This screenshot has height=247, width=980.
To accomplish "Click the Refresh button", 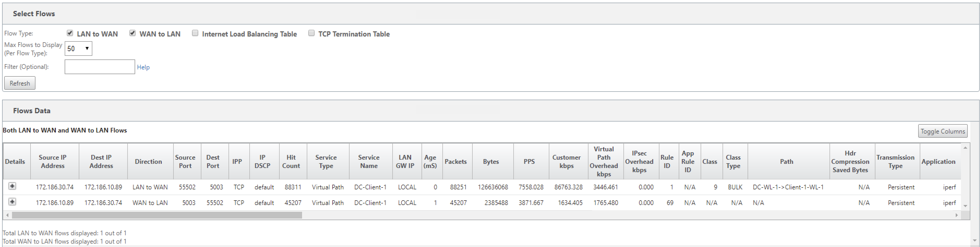I will (x=20, y=83).
